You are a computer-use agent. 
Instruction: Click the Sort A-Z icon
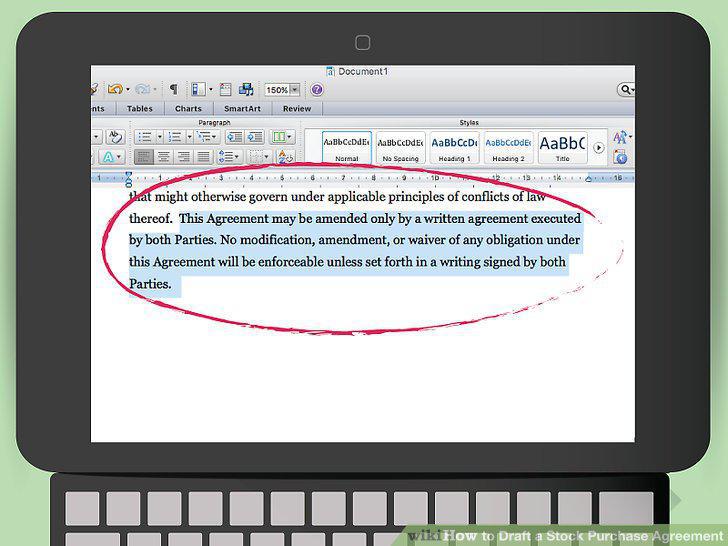point(285,157)
